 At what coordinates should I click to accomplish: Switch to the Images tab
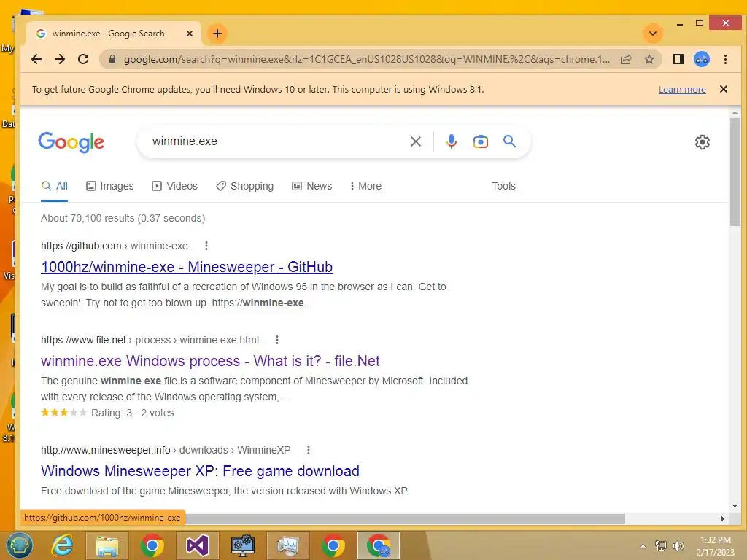coord(109,186)
